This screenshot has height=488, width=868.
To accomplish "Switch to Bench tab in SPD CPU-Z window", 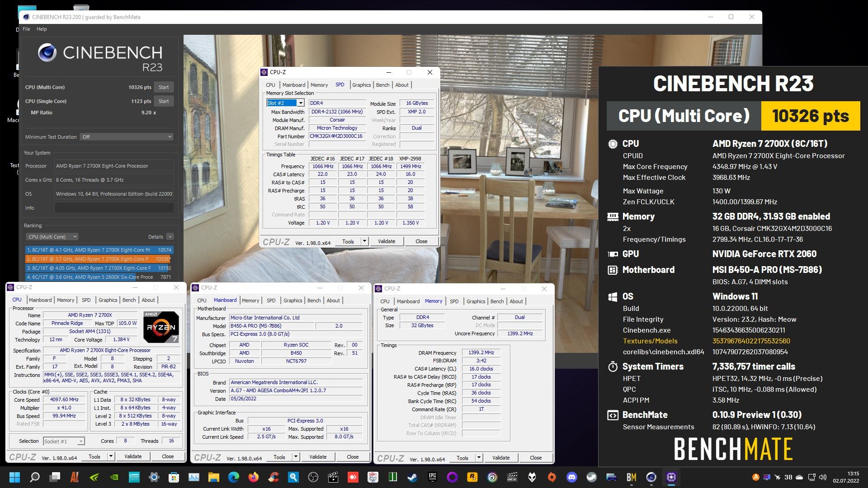I will [x=382, y=85].
